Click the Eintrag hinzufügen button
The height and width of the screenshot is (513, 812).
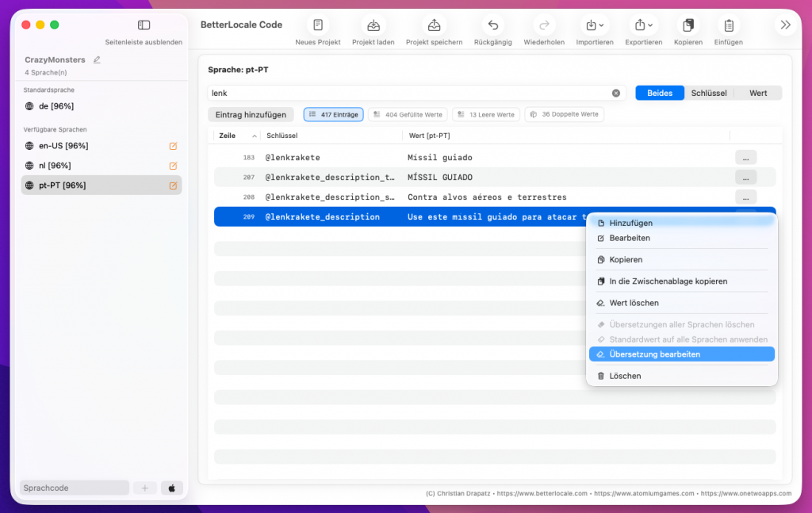251,115
